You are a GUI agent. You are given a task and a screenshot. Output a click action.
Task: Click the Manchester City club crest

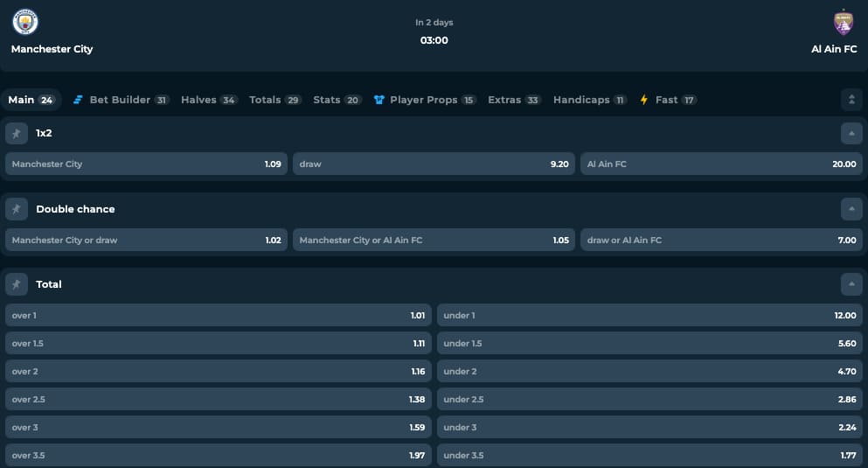25,22
